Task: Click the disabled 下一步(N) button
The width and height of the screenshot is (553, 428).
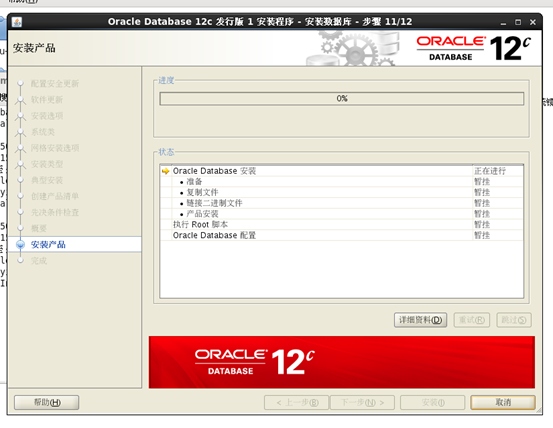Action: tap(362, 402)
